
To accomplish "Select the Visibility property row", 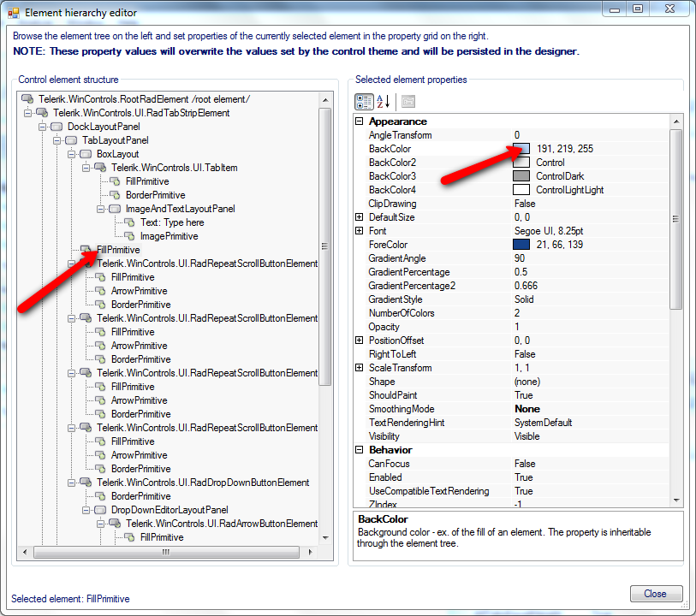I will [517, 436].
